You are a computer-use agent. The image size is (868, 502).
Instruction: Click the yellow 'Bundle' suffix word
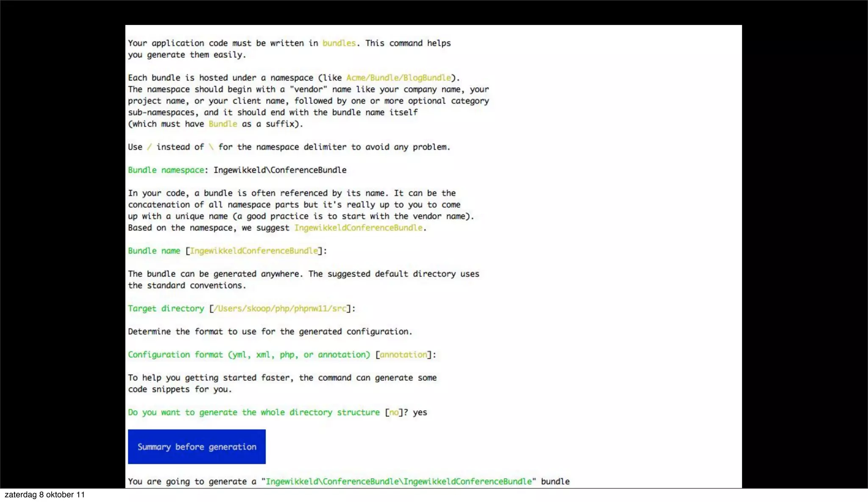click(x=223, y=124)
